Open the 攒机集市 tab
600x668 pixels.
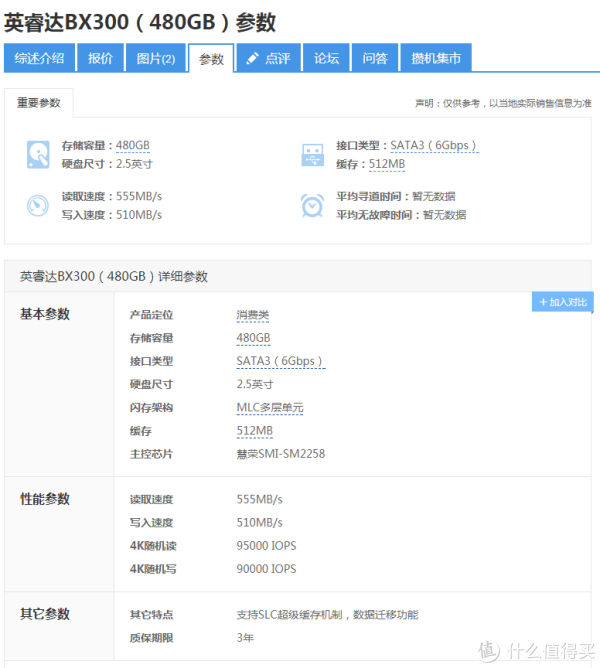[x=436, y=58]
